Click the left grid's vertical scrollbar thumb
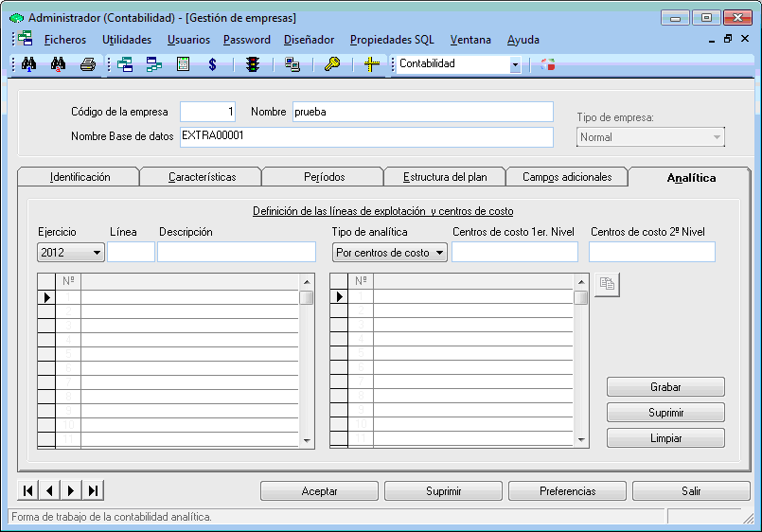 pyautogui.click(x=307, y=297)
